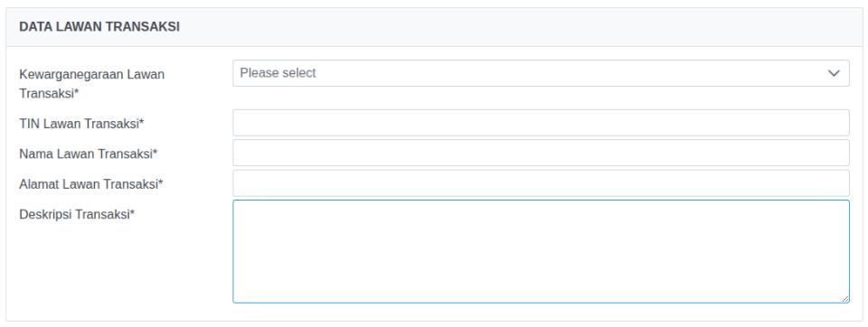Click inside the Deskripsi Transaksi text area
The height and width of the screenshot is (327, 868).
[541, 251]
